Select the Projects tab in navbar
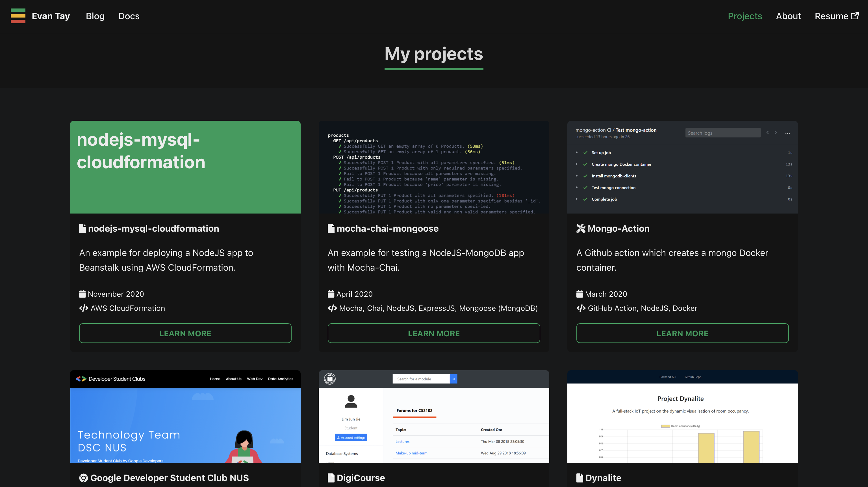 745,16
